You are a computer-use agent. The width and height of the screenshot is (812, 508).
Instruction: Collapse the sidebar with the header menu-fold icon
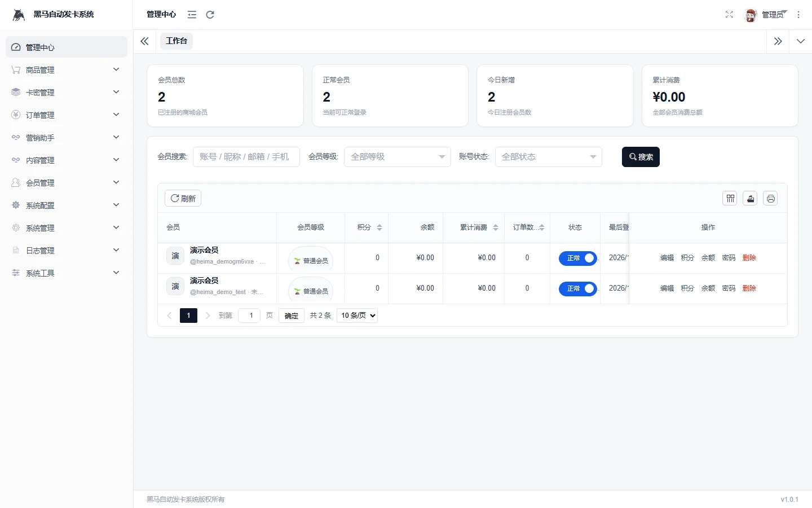pyautogui.click(x=192, y=15)
